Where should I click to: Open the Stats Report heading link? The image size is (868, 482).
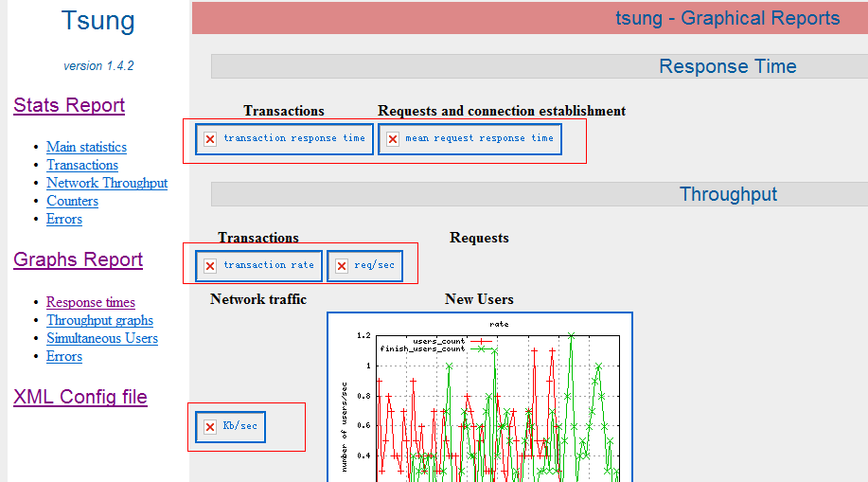pos(69,105)
